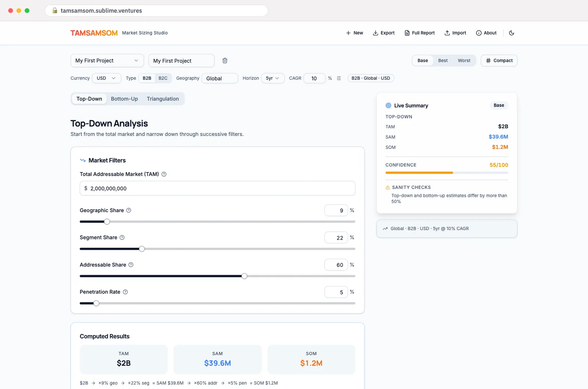Image resolution: width=588 pixels, height=389 pixels.
Task: Show Geographic Share help icon
Action: (x=129, y=210)
